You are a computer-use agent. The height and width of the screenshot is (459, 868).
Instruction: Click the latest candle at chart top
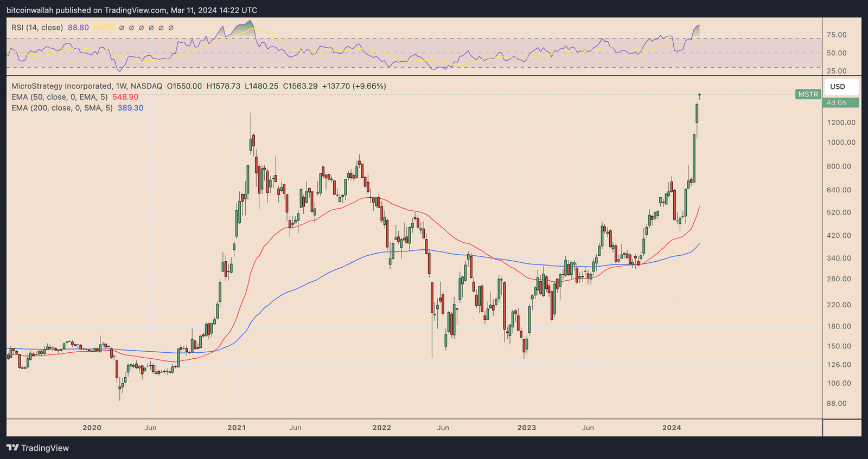[700, 96]
